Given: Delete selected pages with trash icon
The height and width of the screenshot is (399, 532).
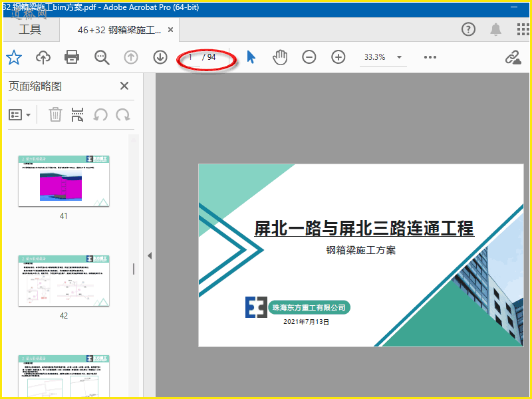Looking at the screenshot, I should pyautogui.click(x=55, y=114).
